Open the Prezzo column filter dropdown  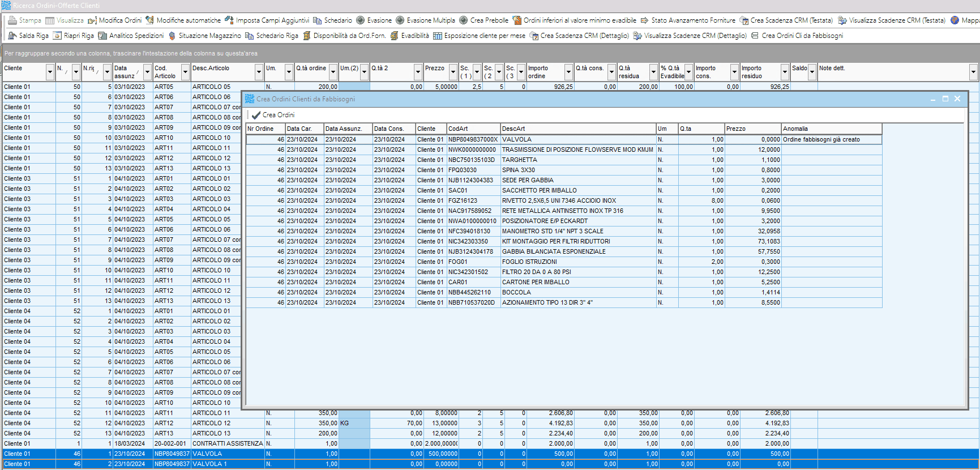point(453,72)
